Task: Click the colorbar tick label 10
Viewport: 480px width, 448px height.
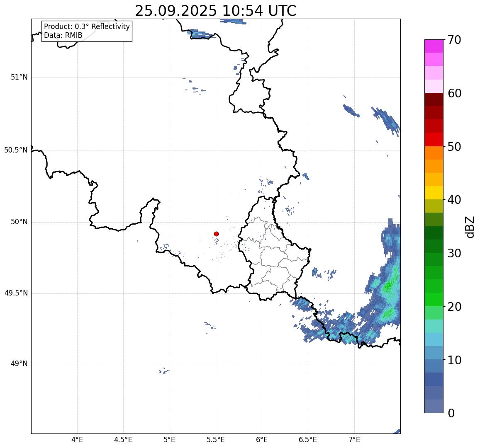Action: pos(455,360)
